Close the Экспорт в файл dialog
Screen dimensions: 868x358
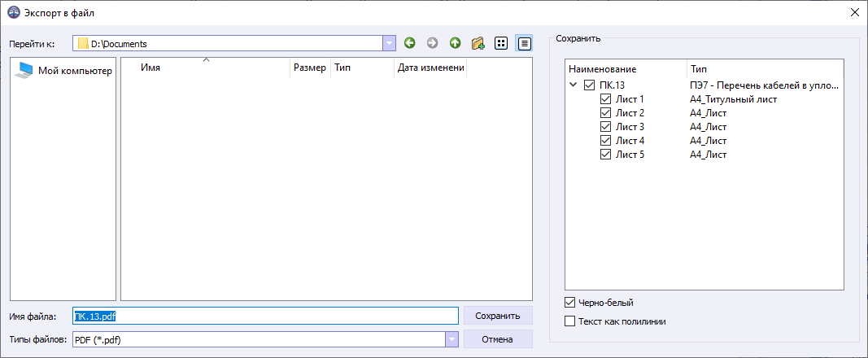pyautogui.click(x=855, y=13)
